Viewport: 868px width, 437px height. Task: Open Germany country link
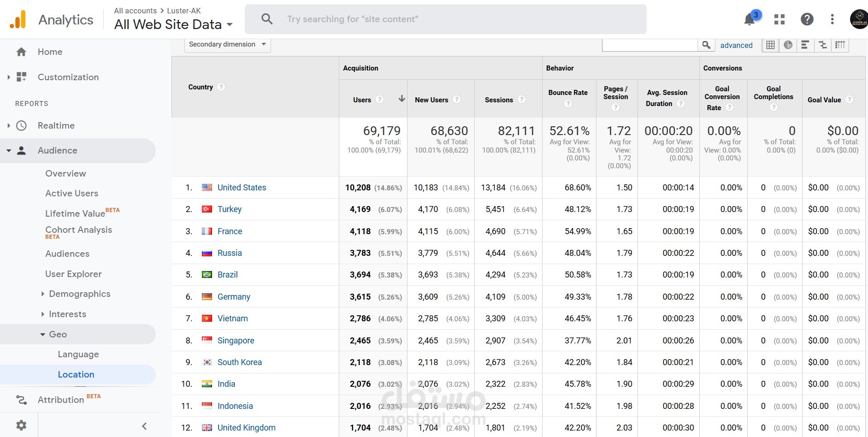pyautogui.click(x=234, y=297)
